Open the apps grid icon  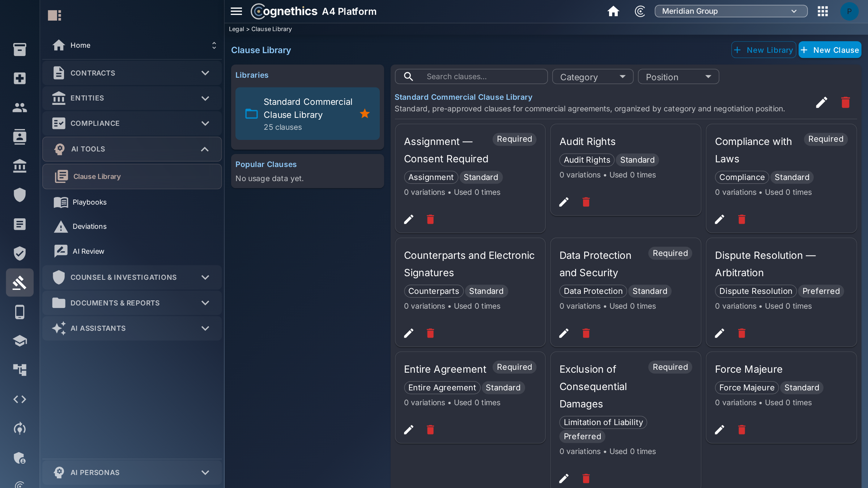(x=823, y=11)
